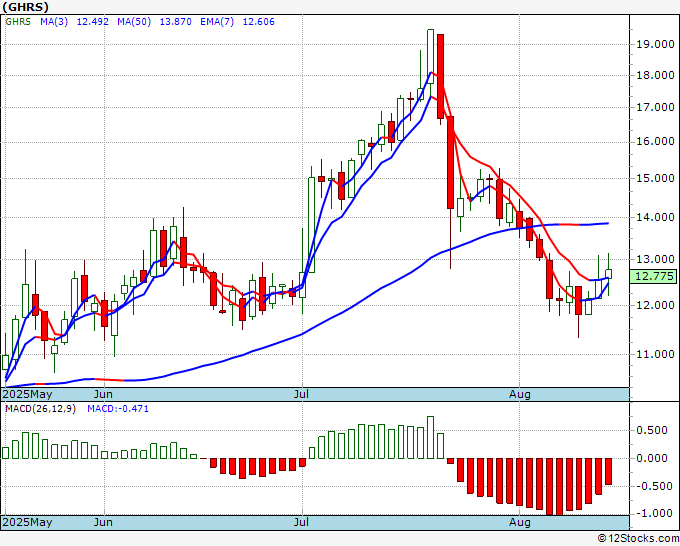Click the MA(50) value 13.870
This screenshot has width=680, height=546.
click(x=176, y=22)
